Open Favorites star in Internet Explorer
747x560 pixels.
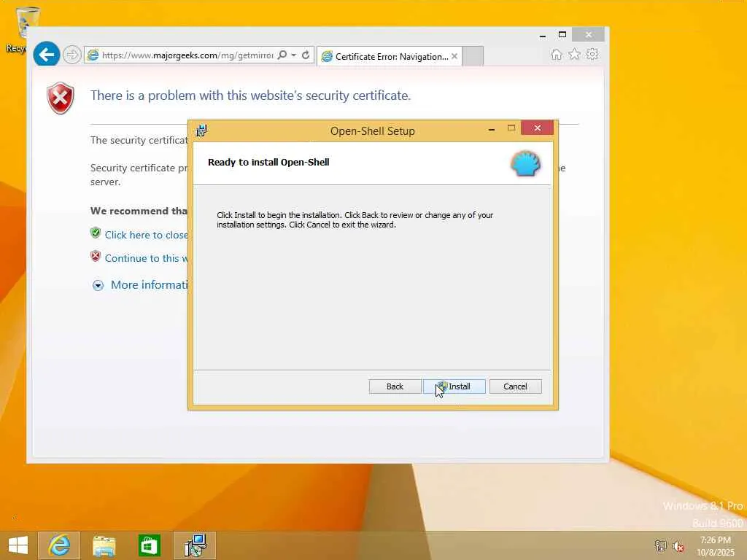tap(575, 54)
